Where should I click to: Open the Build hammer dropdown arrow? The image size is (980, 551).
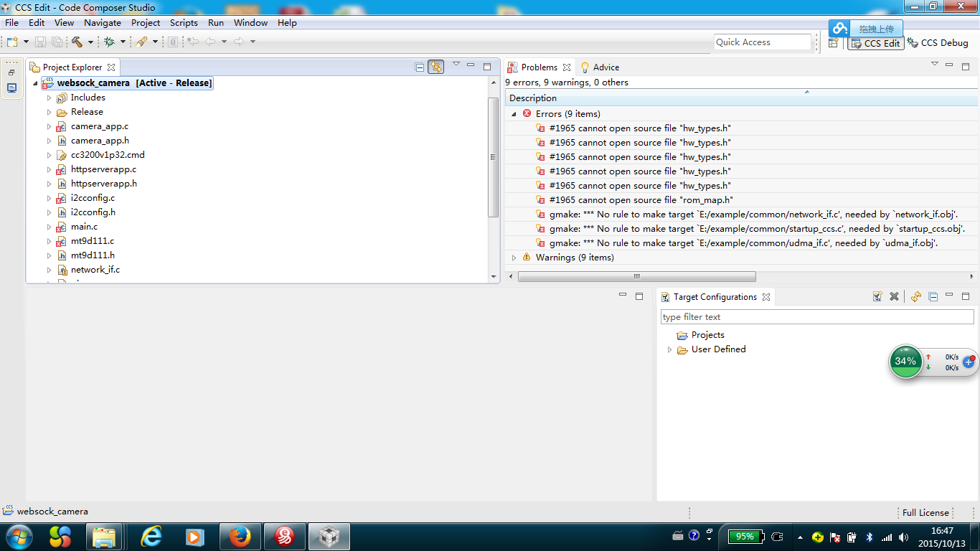pos(90,42)
